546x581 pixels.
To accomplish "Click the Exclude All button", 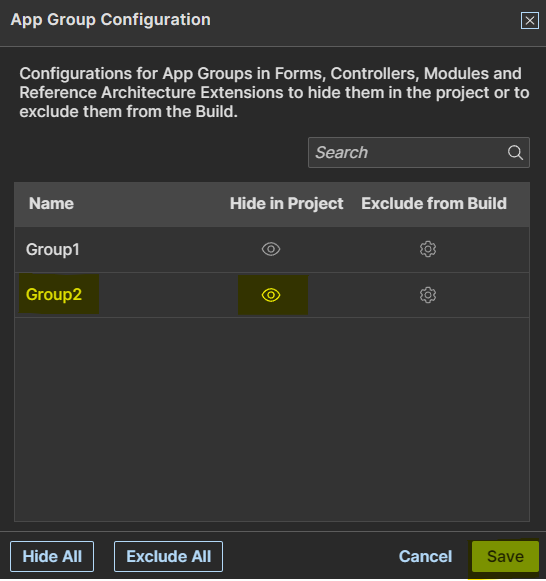I will (x=169, y=557).
